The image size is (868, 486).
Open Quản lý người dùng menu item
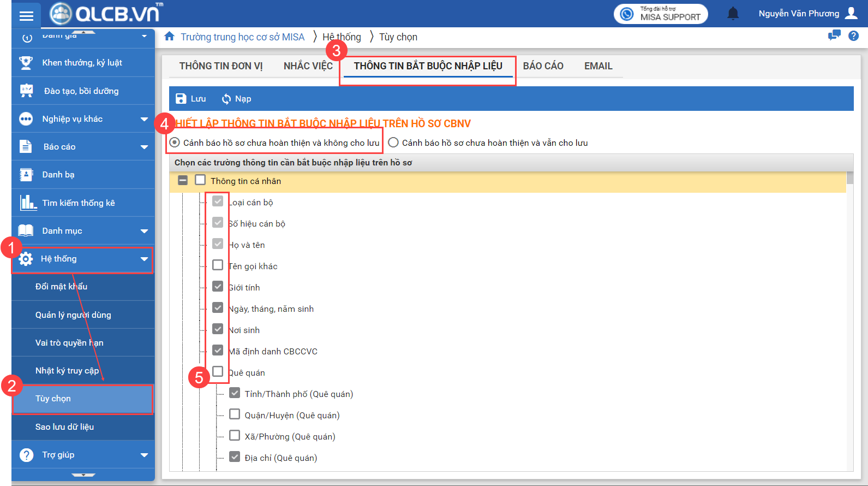[73, 315]
